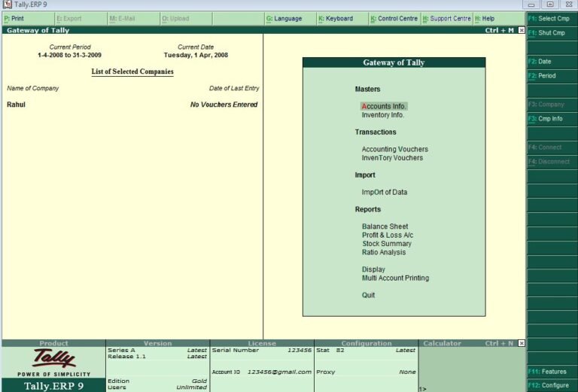Close the Calculator panel
The image size is (578, 392).
[522, 343]
